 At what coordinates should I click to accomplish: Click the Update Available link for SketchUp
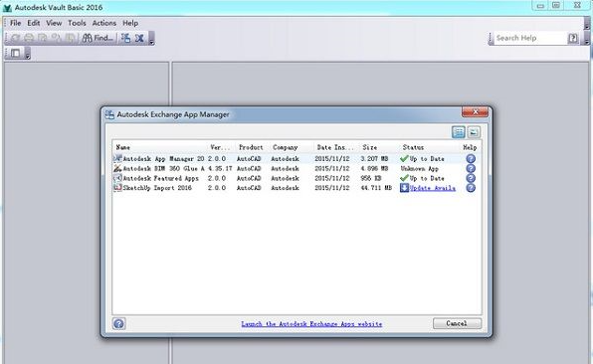coord(432,188)
